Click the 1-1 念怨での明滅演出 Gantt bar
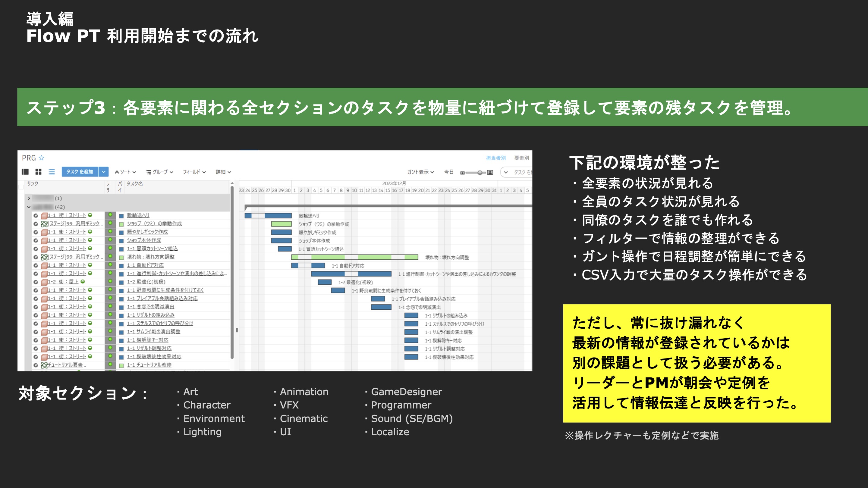868x488 pixels. click(381, 307)
